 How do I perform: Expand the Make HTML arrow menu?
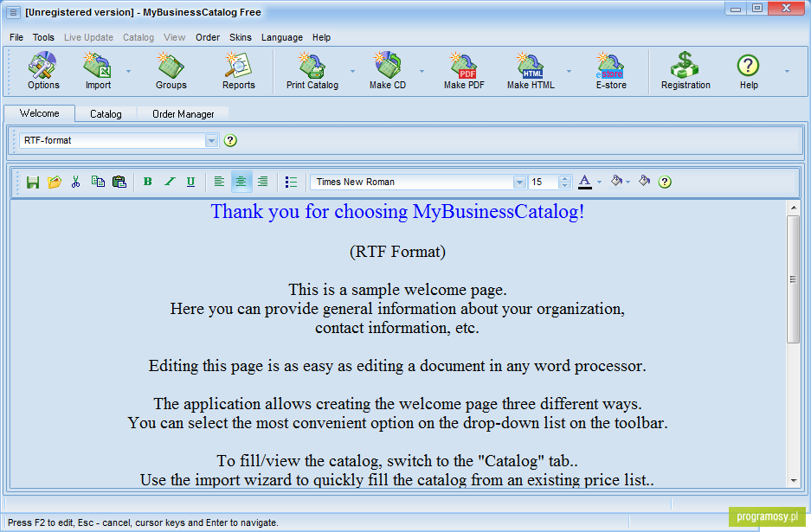(569, 71)
